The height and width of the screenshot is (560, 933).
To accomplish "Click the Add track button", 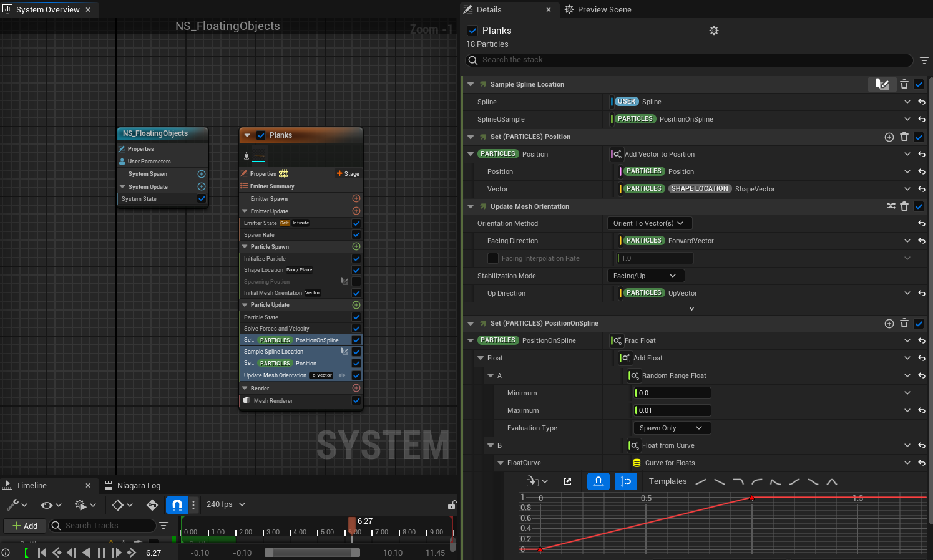I will 25,526.
